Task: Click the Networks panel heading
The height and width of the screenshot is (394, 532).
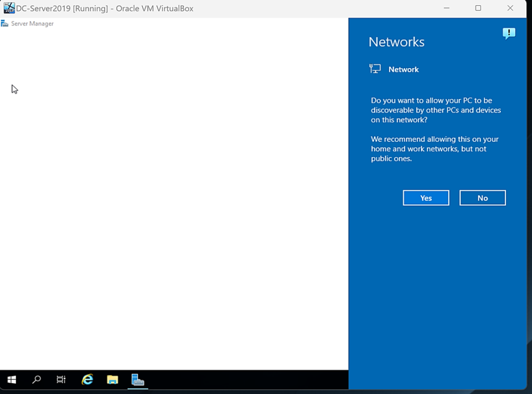Action: point(396,42)
